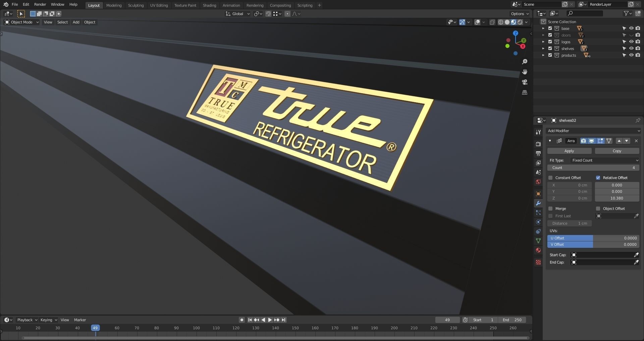644x341 pixels.
Task: Copy the Array modifier
Action: [617, 151]
